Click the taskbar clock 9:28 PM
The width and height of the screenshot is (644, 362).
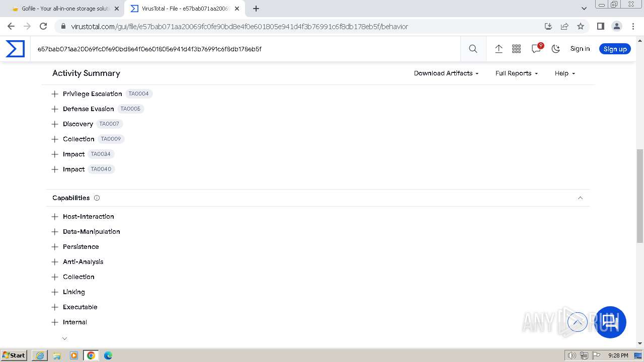coord(618,355)
